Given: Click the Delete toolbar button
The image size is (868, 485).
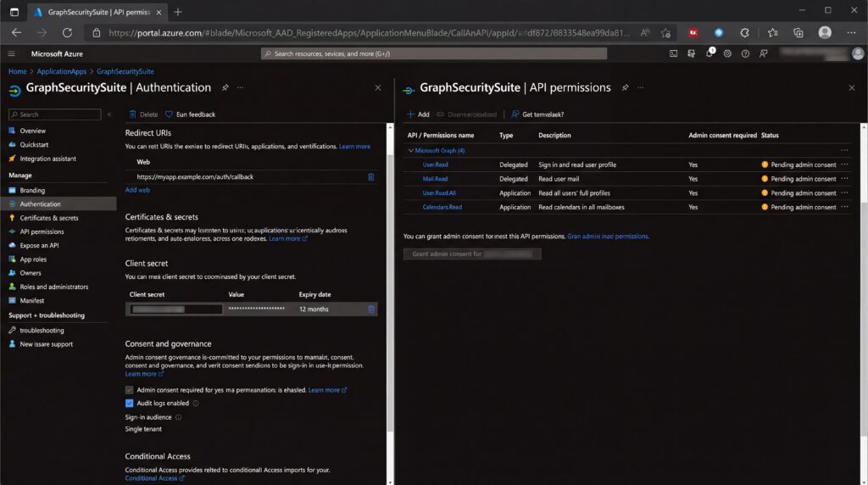Looking at the screenshot, I should click(143, 114).
